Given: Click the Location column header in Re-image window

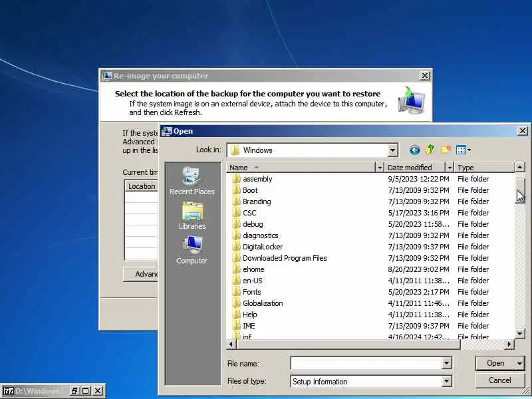Looking at the screenshot, I should tap(142, 186).
